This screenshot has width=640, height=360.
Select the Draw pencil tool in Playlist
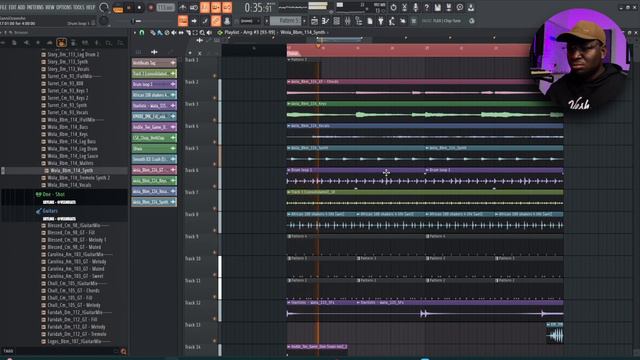point(153,33)
